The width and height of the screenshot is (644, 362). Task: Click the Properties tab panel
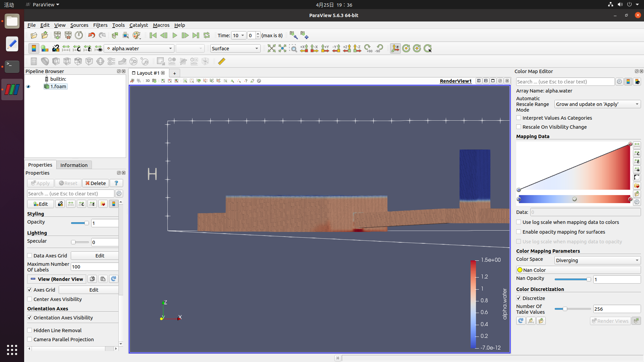pyautogui.click(x=40, y=165)
